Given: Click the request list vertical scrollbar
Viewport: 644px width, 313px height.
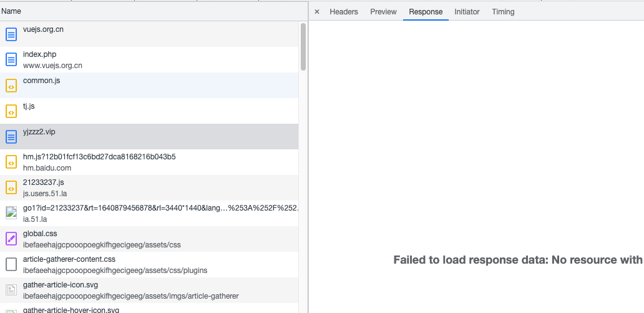Looking at the screenshot, I should (303, 47).
